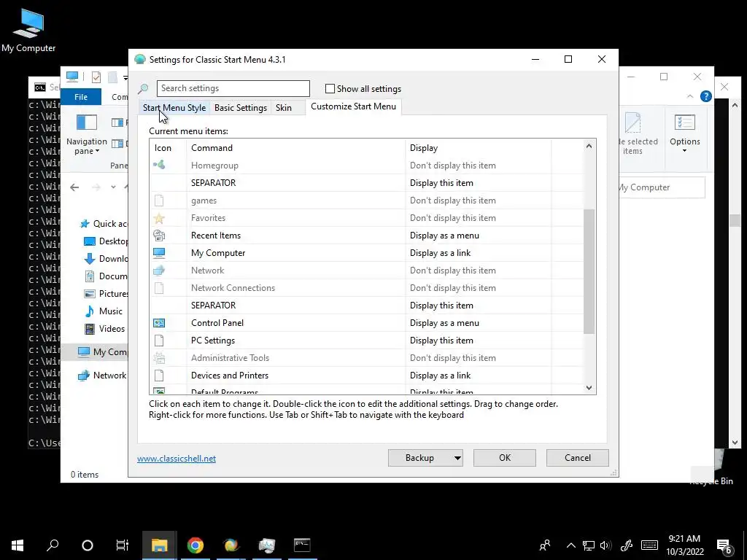Expand Options dropdown in Explorer ribbon

684,152
